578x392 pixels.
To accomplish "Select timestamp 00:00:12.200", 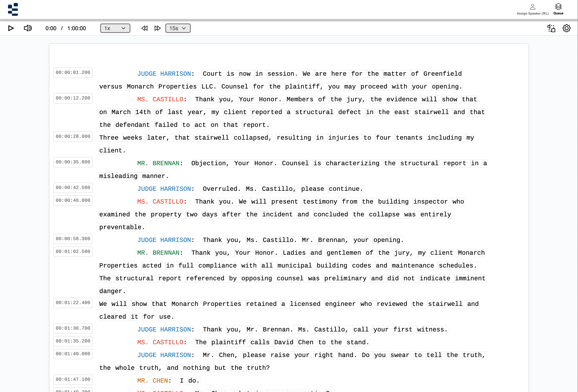I will tap(73, 98).
